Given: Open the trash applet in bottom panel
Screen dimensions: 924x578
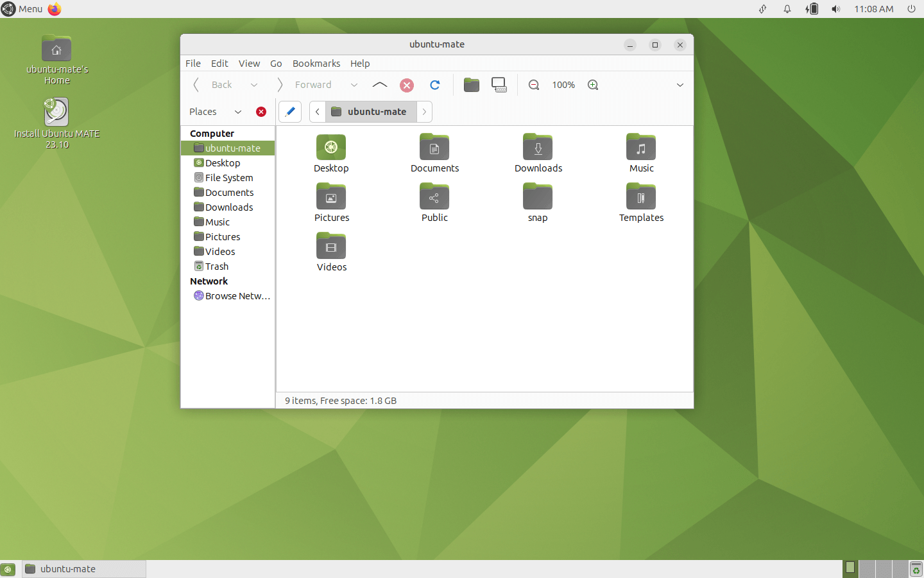Looking at the screenshot, I should pos(916,569).
